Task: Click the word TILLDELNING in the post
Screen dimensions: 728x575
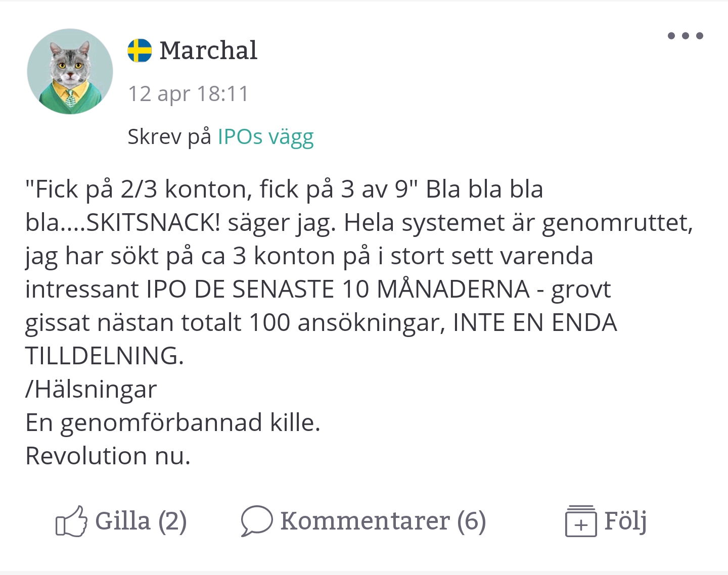Action: pyautogui.click(x=104, y=356)
